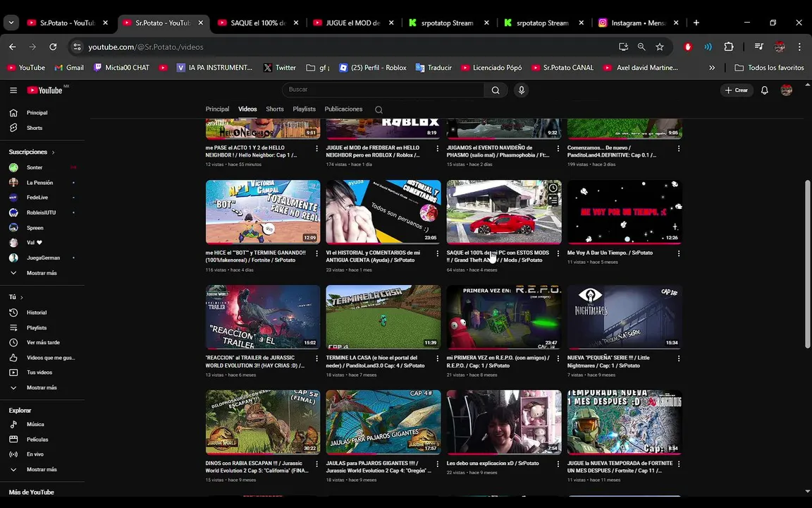Expand subscriptions with Mostrar más
The width and height of the screenshot is (812, 508).
tap(42, 272)
